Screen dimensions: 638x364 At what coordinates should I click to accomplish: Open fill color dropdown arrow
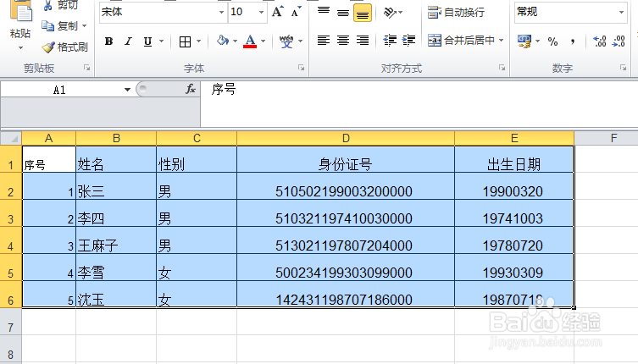[235, 41]
